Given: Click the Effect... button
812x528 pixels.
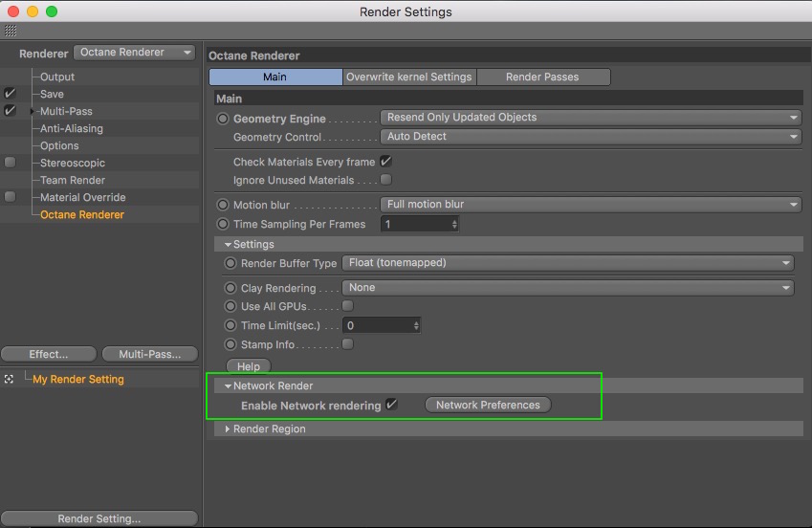Looking at the screenshot, I should [x=49, y=354].
